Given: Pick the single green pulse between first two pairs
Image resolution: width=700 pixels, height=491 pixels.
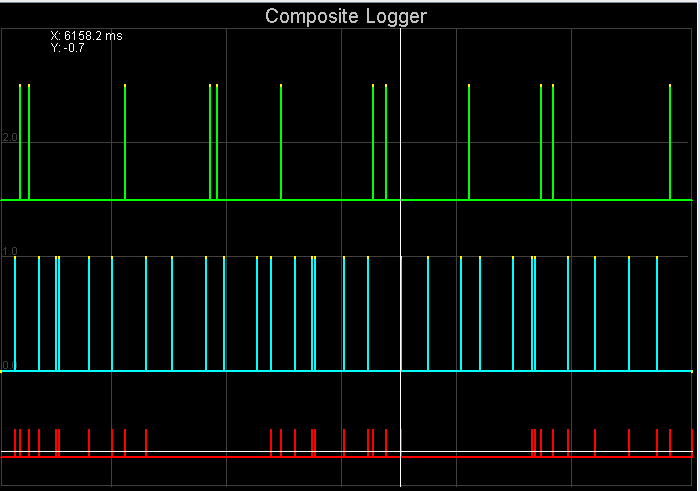Looking at the screenshot, I should [125, 140].
